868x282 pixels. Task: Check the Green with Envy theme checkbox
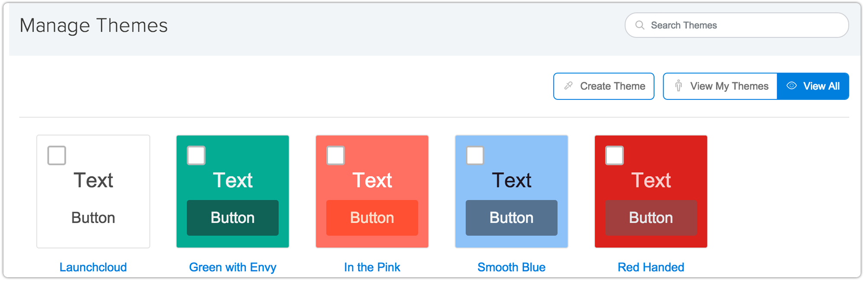[196, 156]
